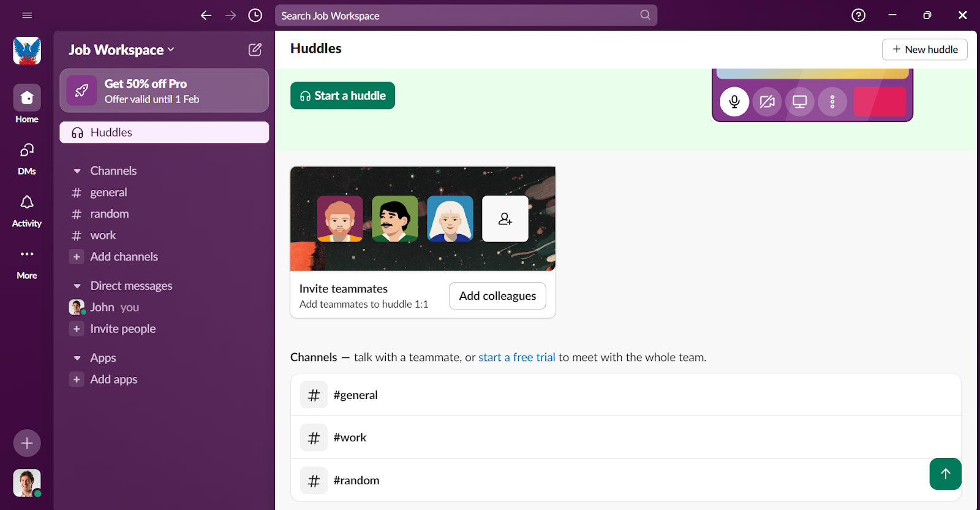This screenshot has width=980, height=510.
Task: Follow the start a free trial link
Action: point(517,357)
